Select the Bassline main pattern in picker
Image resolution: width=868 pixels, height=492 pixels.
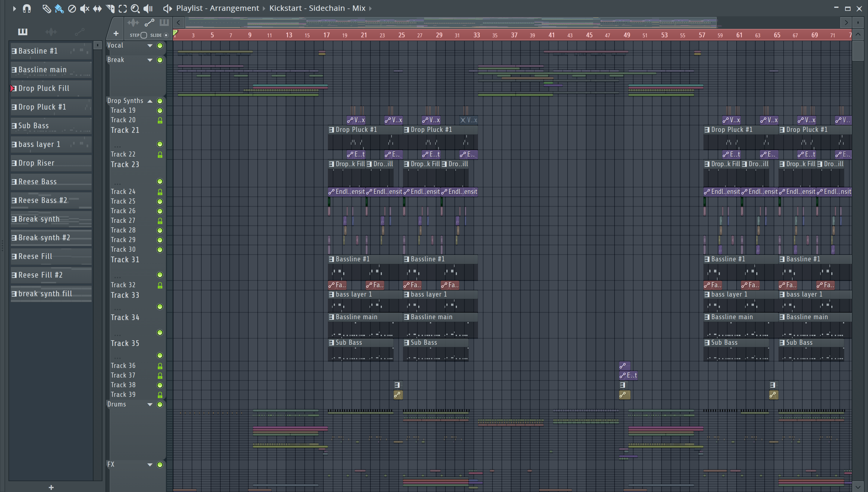point(51,70)
